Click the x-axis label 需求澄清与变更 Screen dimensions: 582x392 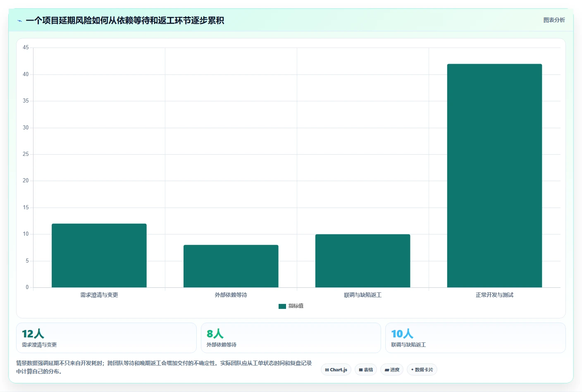coord(99,295)
